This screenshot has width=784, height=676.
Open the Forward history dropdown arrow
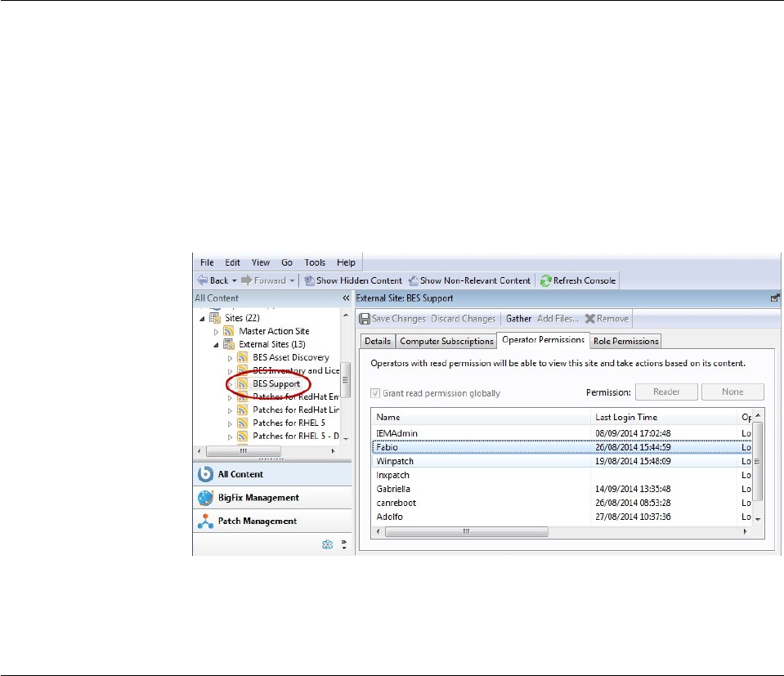coord(292,281)
